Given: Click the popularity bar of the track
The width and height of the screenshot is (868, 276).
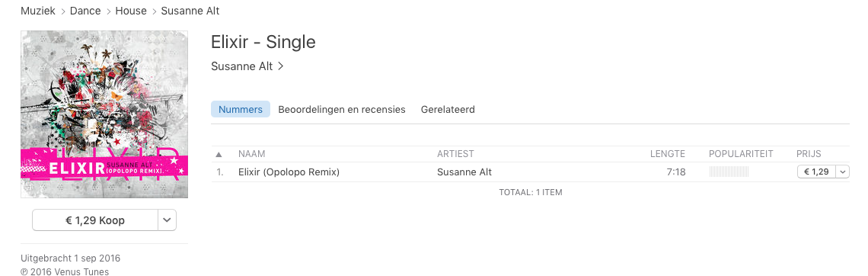Looking at the screenshot, I should (x=729, y=172).
